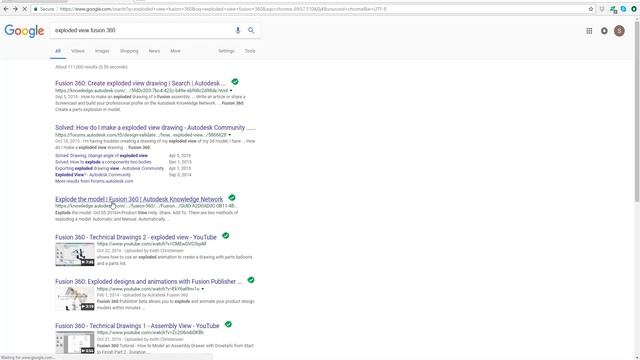Viewport: 640px width, 360px height.
Task: Play Technical Drawings 2 video thumbnail
Action: coord(75,254)
